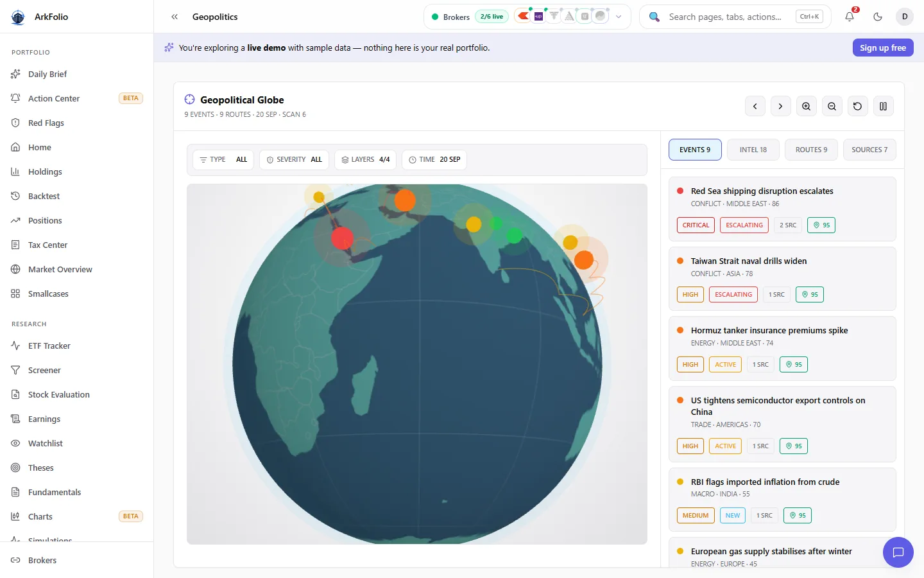The width and height of the screenshot is (924, 578).
Task: Go to Positions
Action: tap(77, 220)
